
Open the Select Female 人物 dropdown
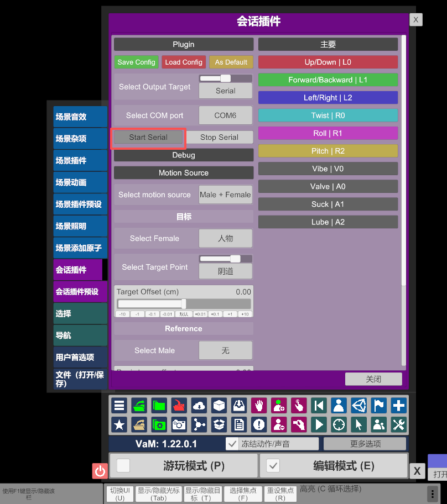(x=226, y=238)
